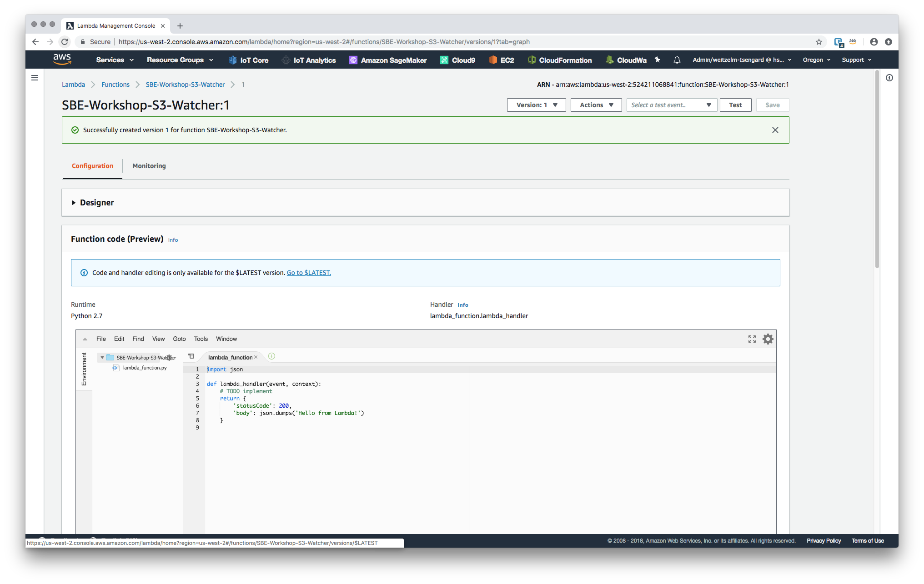
Task: Click the SBE-Workshop-S3-Watcher breadcrumb link
Action: (x=186, y=85)
